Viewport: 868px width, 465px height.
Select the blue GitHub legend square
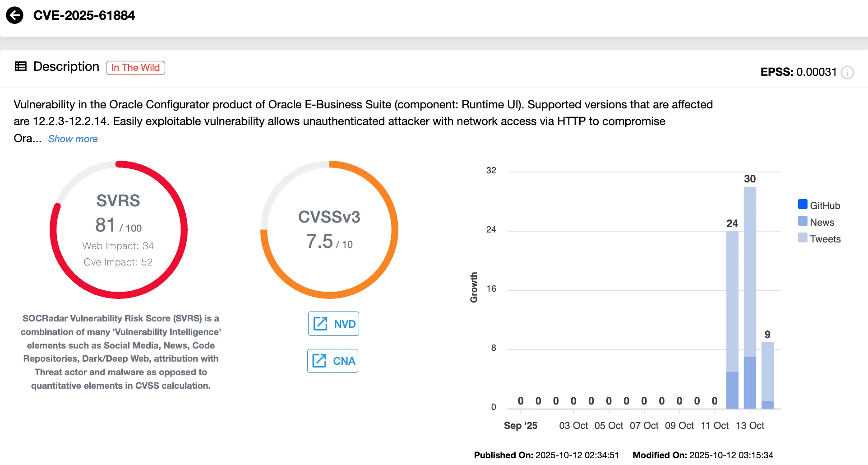tap(803, 204)
